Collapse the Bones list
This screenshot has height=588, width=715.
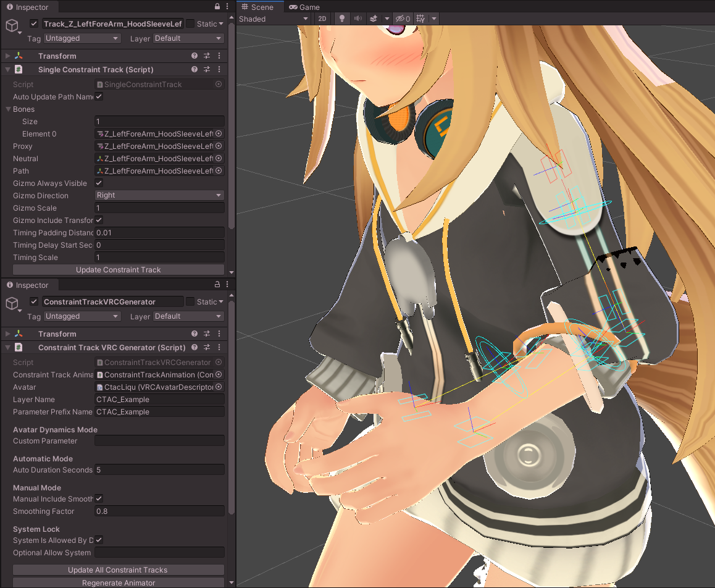pyautogui.click(x=8, y=109)
